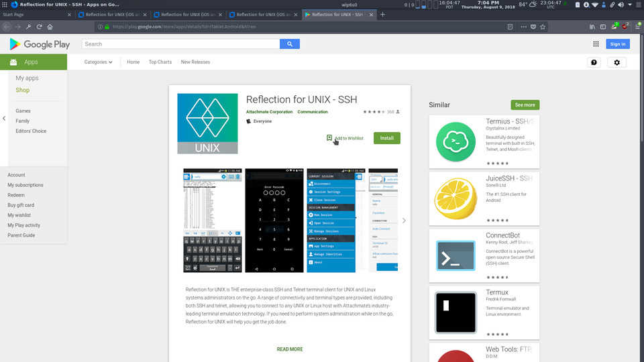The height and width of the screenshot is (362, 644).
Task: Click the green padlock site security icon
Action: point(107,27)
